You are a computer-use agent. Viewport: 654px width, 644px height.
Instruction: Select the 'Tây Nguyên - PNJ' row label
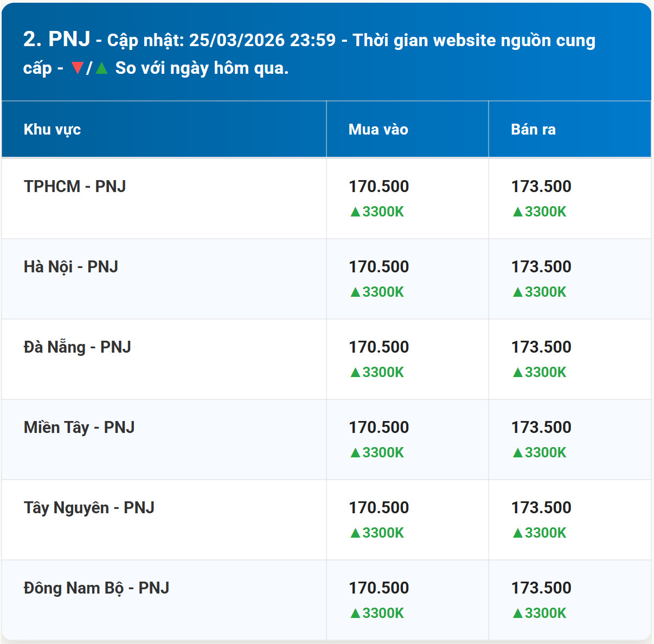89,508
